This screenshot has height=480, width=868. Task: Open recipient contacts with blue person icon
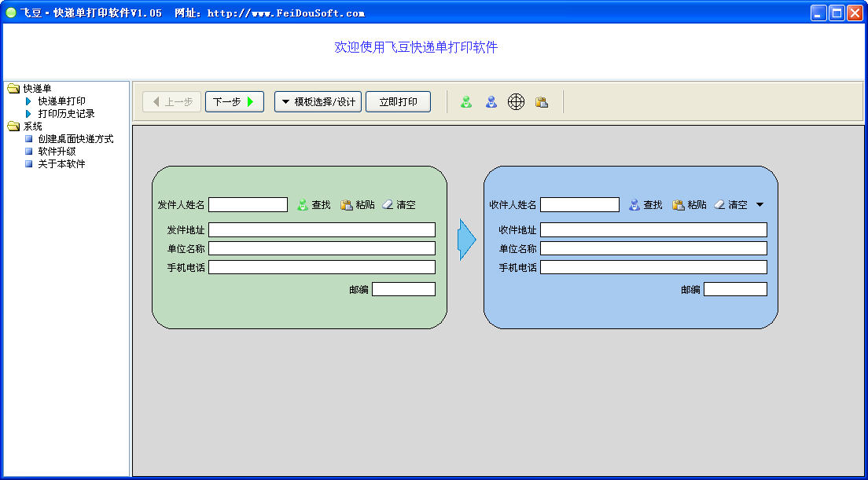click(x=491, y=101)
